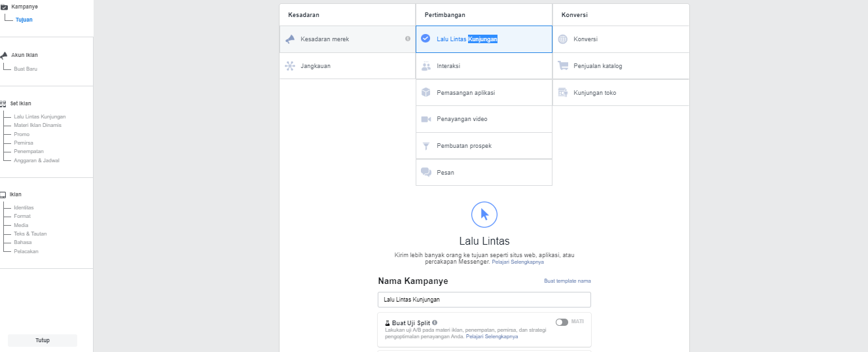Click the Pemasangan aplikasi box icon
The width and height of the screenshot is (868, 352).
coord(426,93)
